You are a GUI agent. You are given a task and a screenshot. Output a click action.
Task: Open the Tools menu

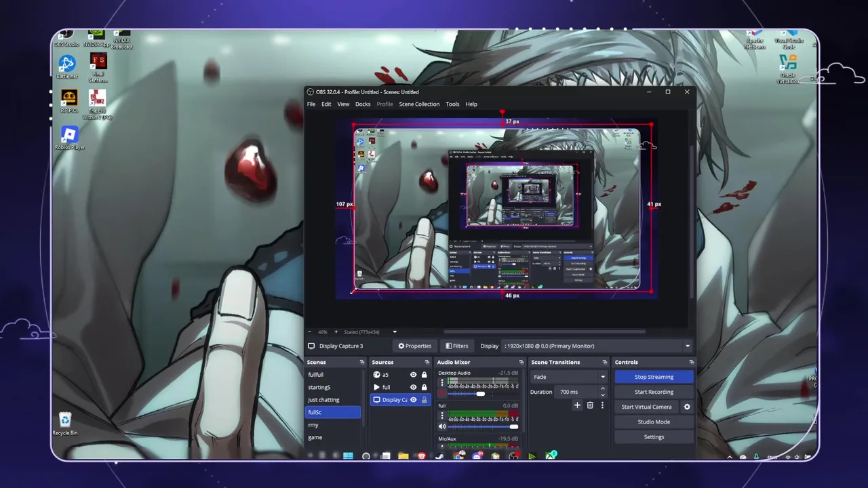(x=452, y=104)
